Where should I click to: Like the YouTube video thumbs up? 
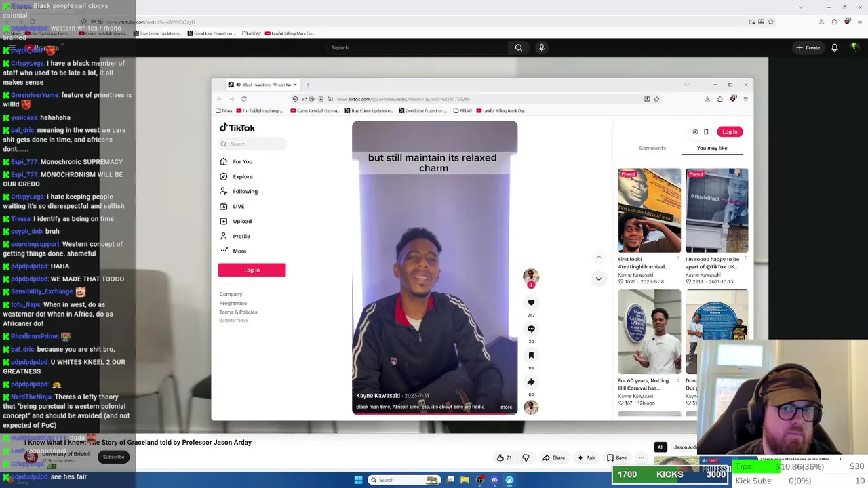(504, 457)
